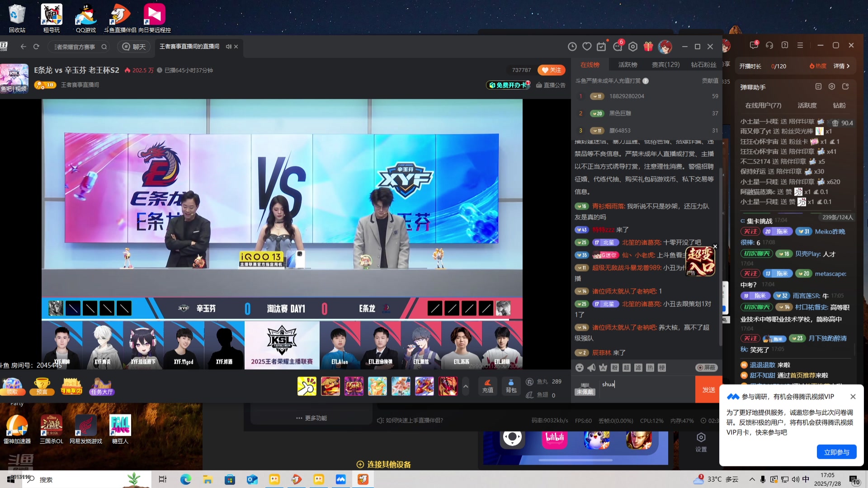Viewport: 868px width, 488px height.
Task: Click the 未佩戴 badge selector
Action: click(x=585, y=389)
